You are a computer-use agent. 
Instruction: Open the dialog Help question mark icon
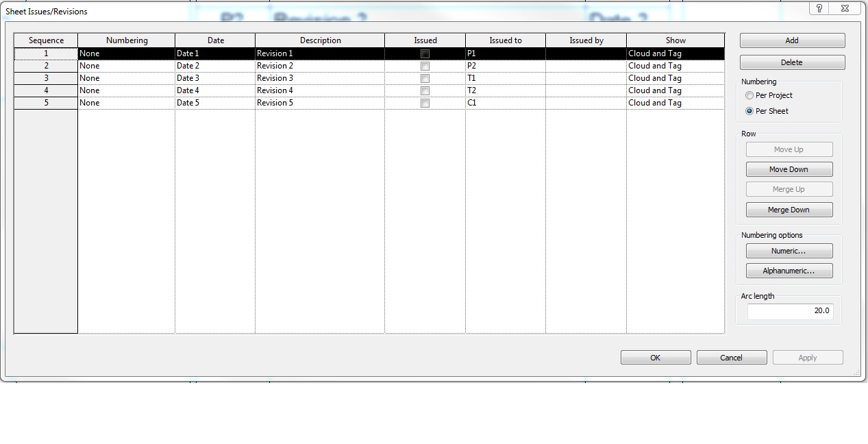coord(819,8)
